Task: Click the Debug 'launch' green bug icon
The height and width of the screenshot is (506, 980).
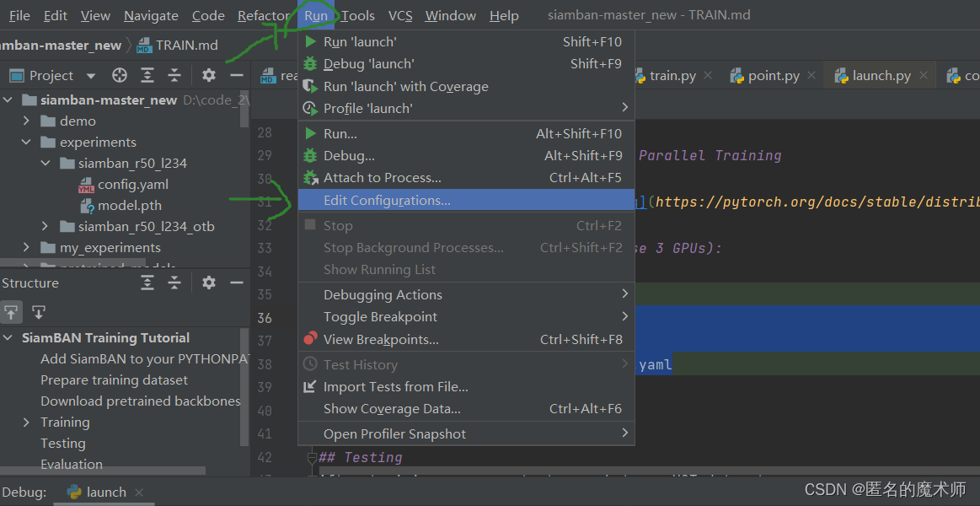Action: [311, 63]
